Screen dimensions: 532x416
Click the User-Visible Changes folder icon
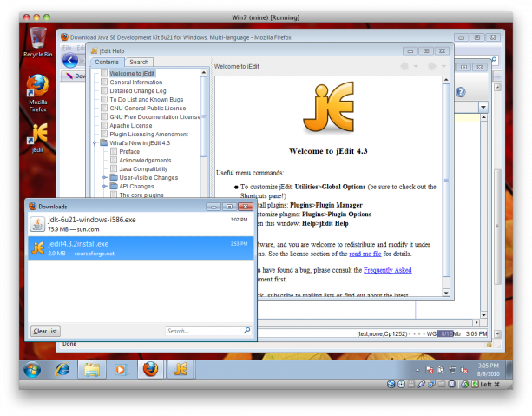click(114, 178)
